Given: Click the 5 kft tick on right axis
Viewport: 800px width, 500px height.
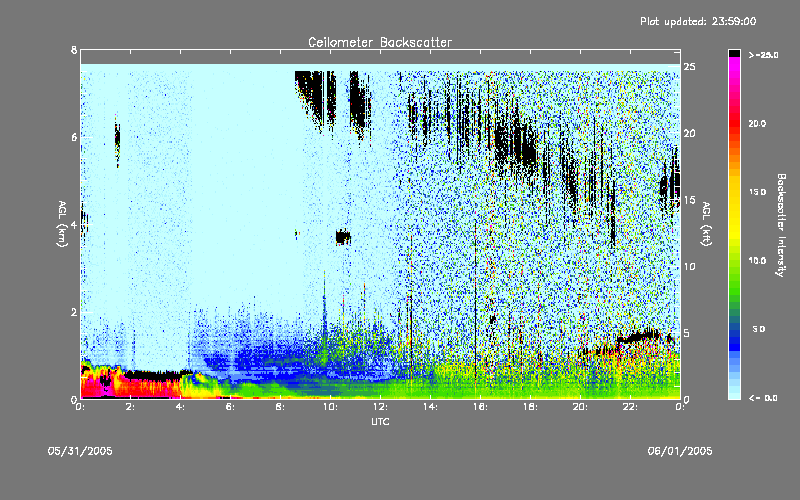Looking at the screenshot, I should 687,333.
